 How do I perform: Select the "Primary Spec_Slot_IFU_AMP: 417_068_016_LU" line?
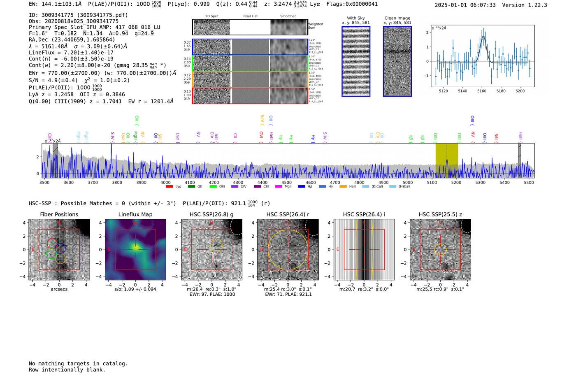click(95, 28)
